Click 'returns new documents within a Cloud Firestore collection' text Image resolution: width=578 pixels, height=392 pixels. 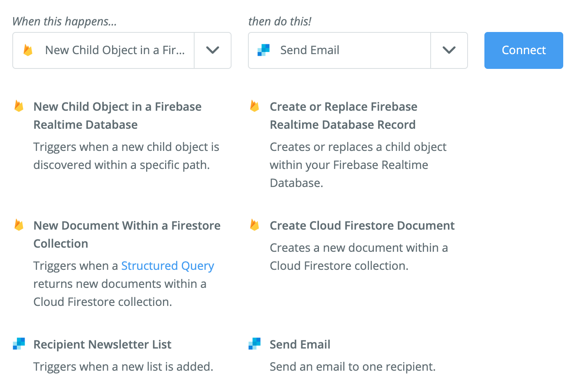tap(120, 293)
